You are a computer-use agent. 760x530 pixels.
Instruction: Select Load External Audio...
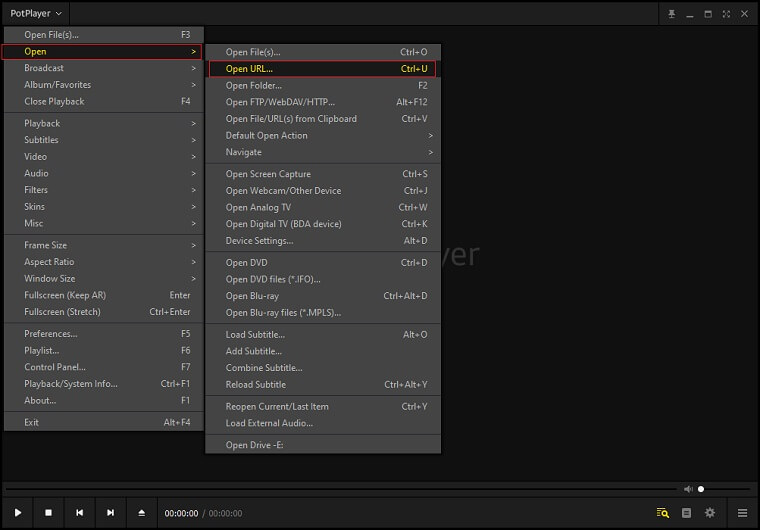323,423
